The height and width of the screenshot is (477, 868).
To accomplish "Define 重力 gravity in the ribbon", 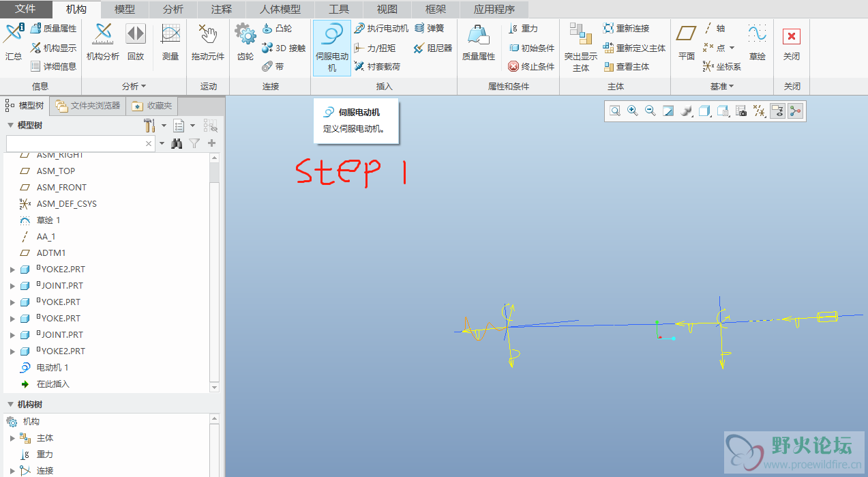I will (524, 29).
